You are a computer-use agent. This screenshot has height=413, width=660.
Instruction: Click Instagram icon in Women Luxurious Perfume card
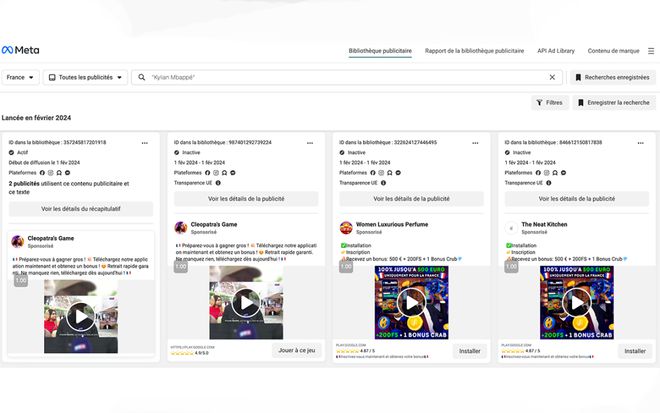tap(381, 173)
